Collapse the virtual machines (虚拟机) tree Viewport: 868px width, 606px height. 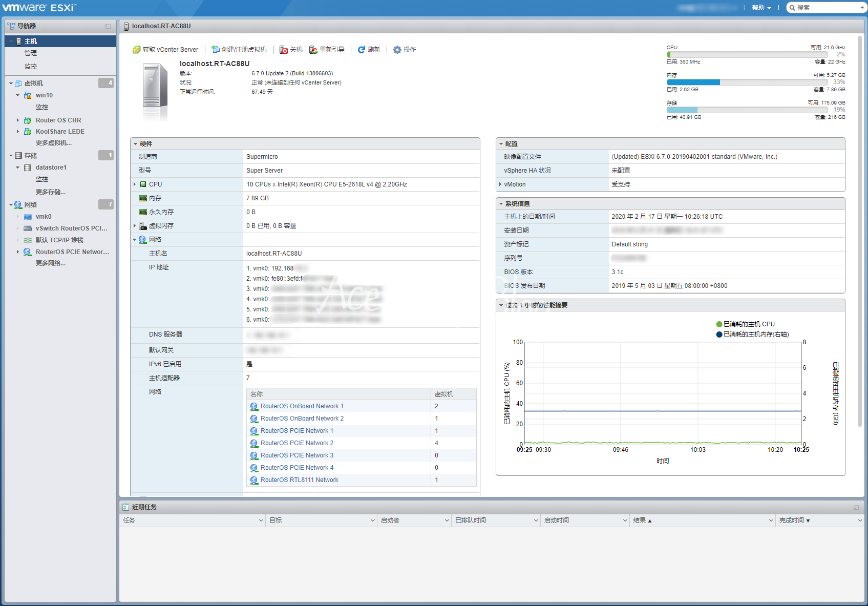coord(11,83)
